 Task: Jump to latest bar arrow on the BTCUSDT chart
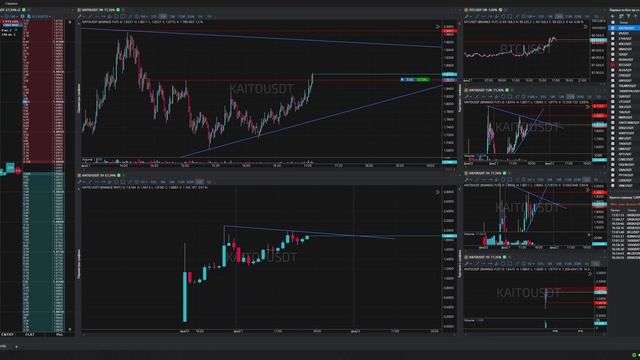586,27
